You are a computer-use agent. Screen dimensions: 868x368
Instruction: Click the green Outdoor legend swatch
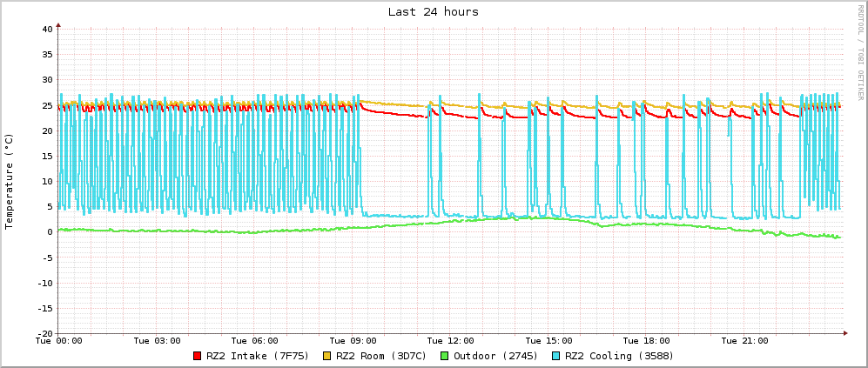coord(445,356)
